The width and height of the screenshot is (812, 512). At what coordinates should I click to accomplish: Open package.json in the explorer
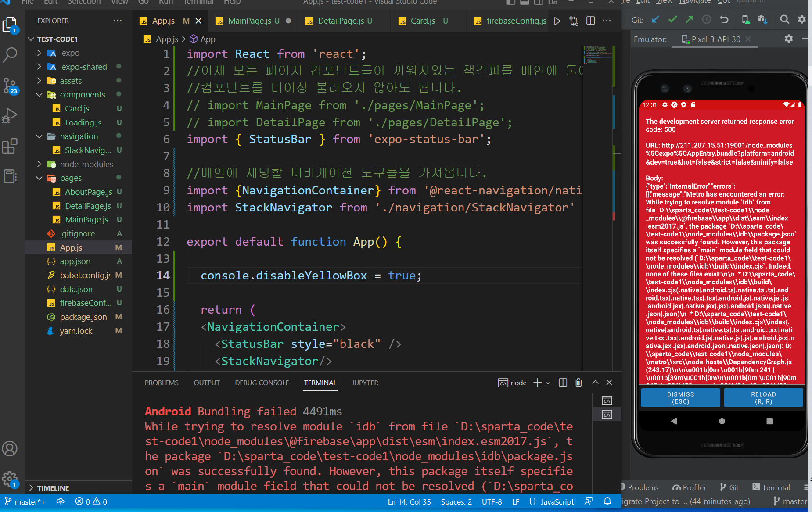(x=83, y=317)
